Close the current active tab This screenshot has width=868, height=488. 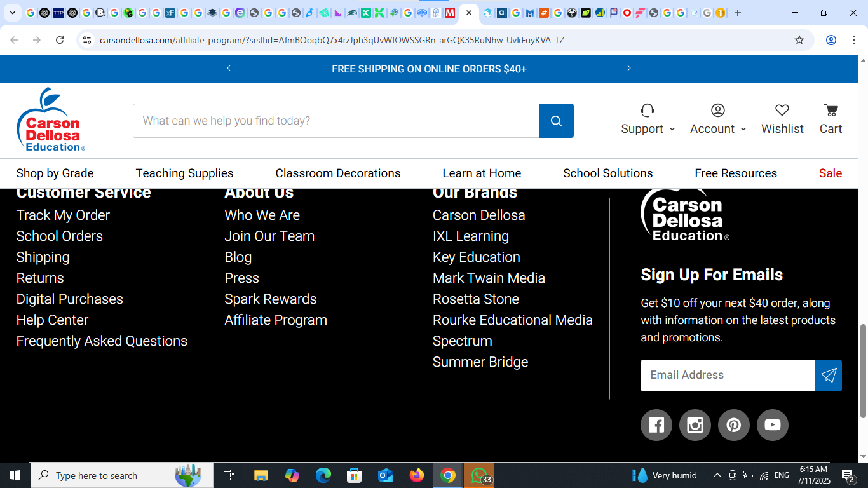469,13
